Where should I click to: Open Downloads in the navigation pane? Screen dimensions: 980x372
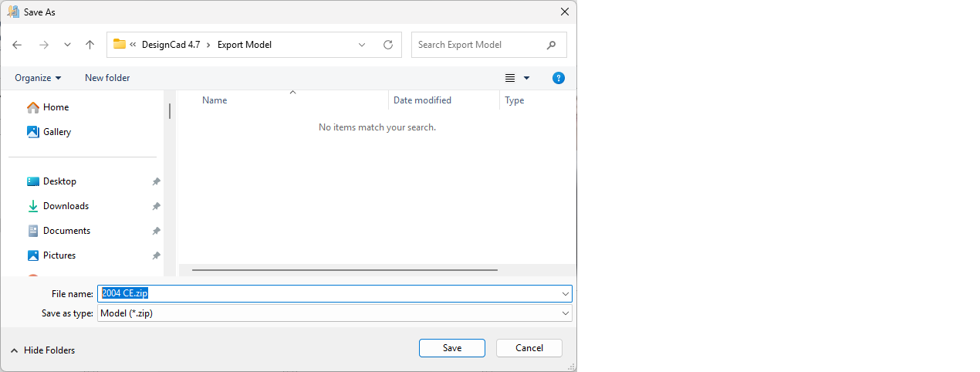pos(66,206)
